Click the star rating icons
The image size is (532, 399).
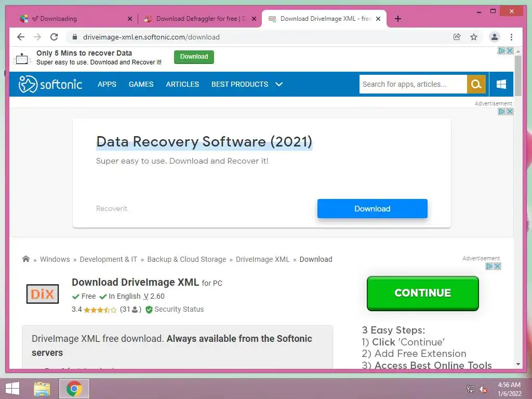pyautogui.click(x=100, y=310)
